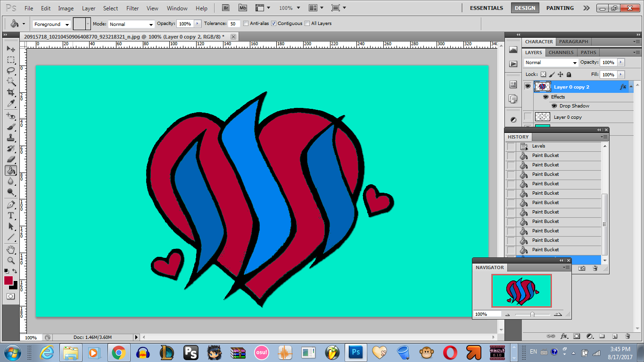Delete current state in History panel
The height and width of the screenshot is (362, 644).
[x=595, y=268]
